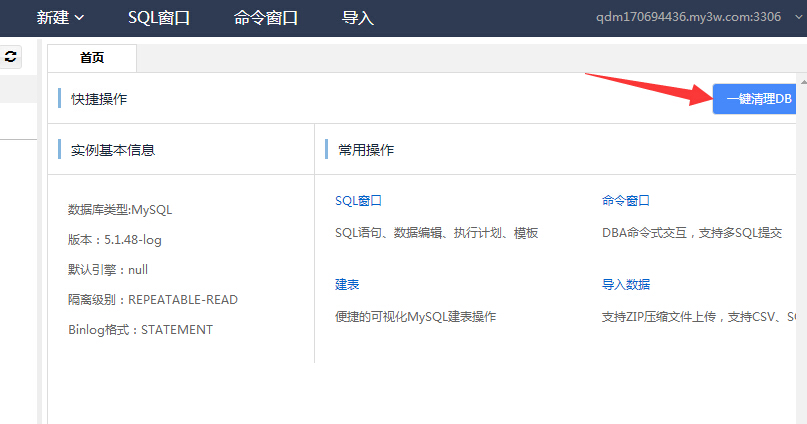Click the 常用操作 section heading

point(366,150)
